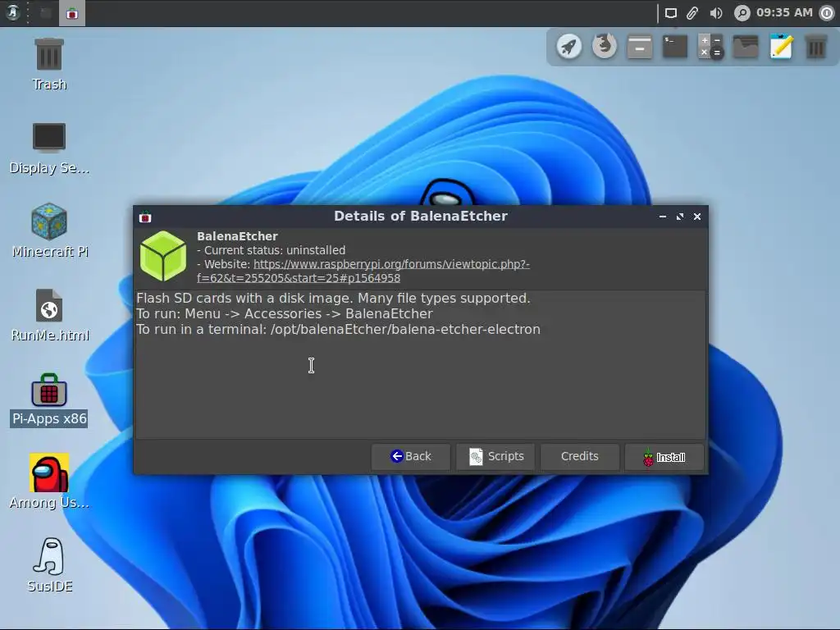Maximize the Details of BalenaEtcher window

(680, 217)
